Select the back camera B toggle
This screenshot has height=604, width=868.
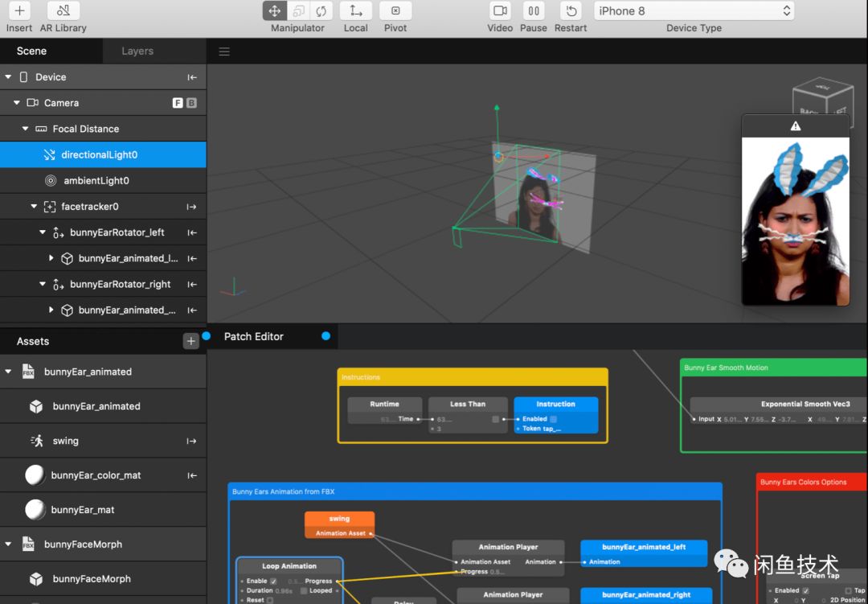click(x=191, y=103)
